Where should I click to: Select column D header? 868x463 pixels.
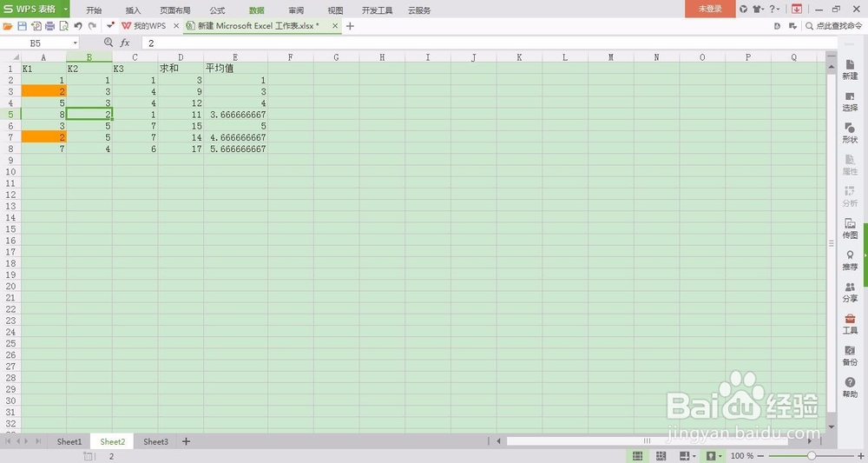point(181,57)
